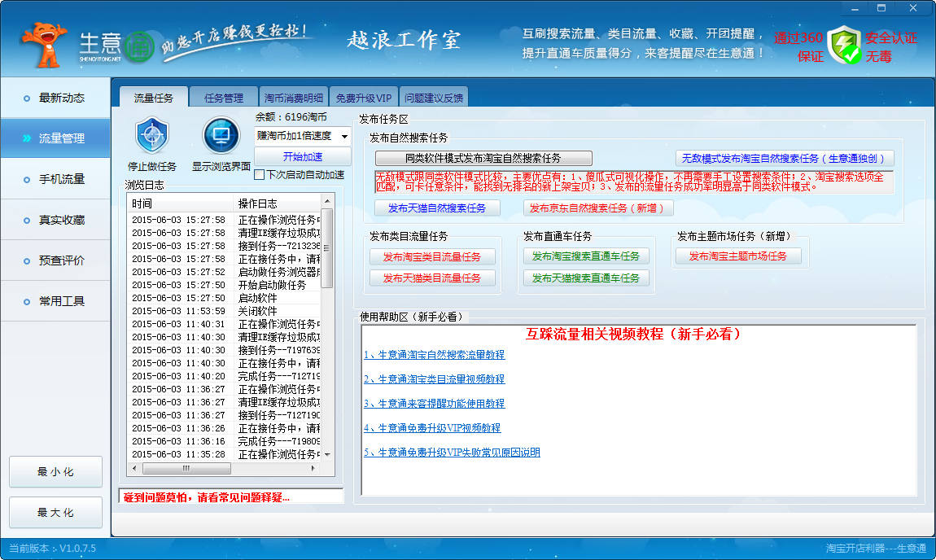Select log row 15:27:52 启动做任务浏览器
This screenshot has height=560, width=936.
(x=225, y=272)
